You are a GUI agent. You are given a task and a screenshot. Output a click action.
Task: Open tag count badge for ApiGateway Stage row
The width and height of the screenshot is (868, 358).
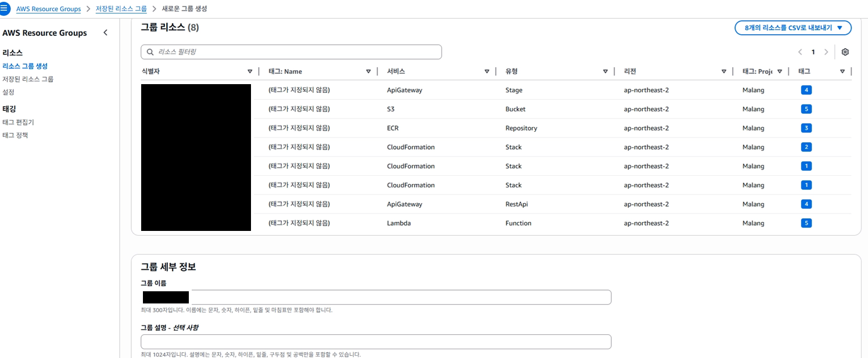pos(806,90)
